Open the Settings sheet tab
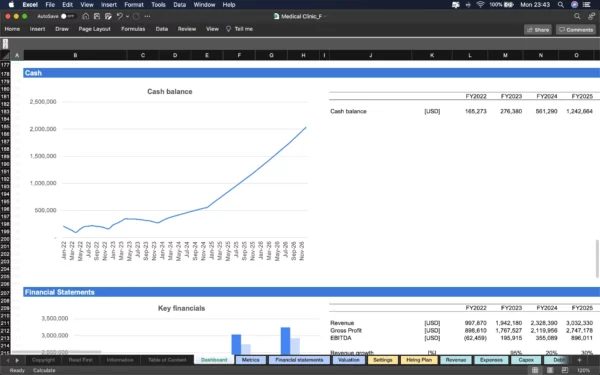 pos(383,360)
